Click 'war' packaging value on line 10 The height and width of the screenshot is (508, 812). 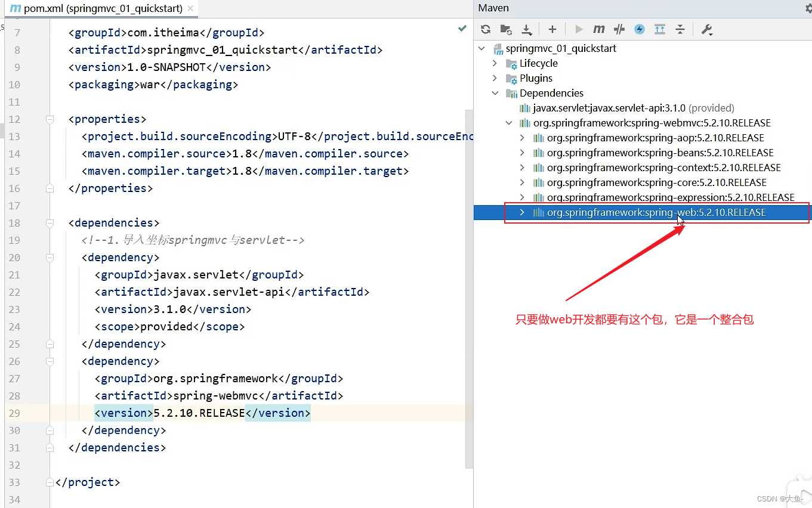[150, 85]
